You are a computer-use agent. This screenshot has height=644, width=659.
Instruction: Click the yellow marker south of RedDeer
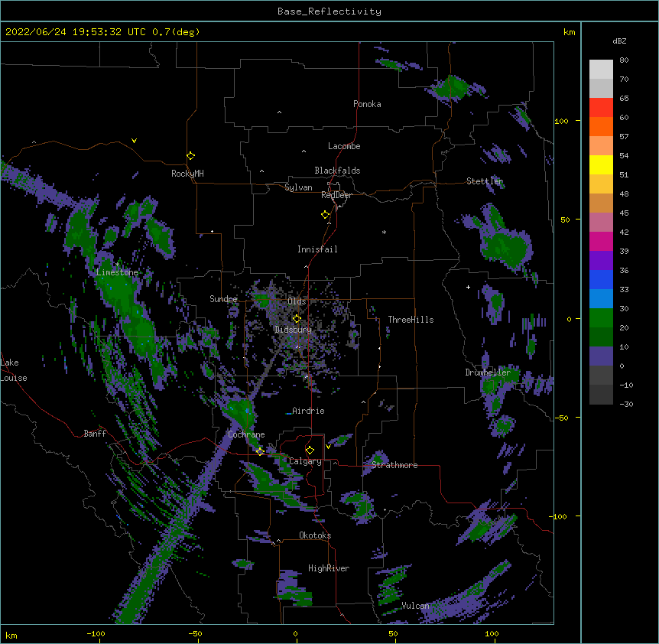(x=326, y=215)
